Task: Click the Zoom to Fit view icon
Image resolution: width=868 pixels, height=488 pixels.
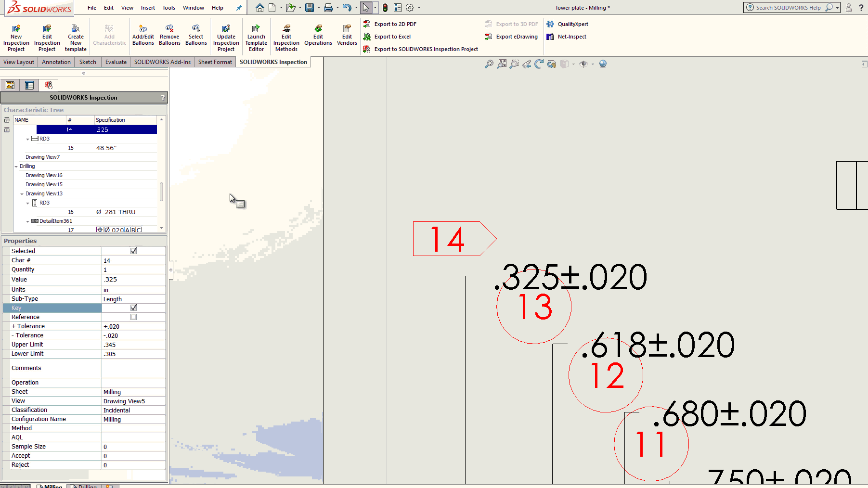Action: click(502, 64)
